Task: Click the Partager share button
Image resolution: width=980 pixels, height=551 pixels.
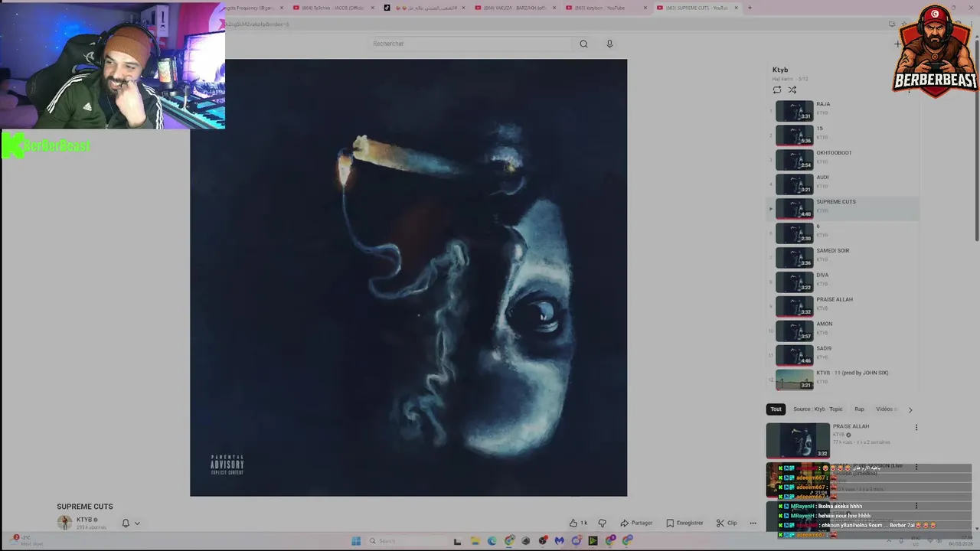Action: (636, 523)
